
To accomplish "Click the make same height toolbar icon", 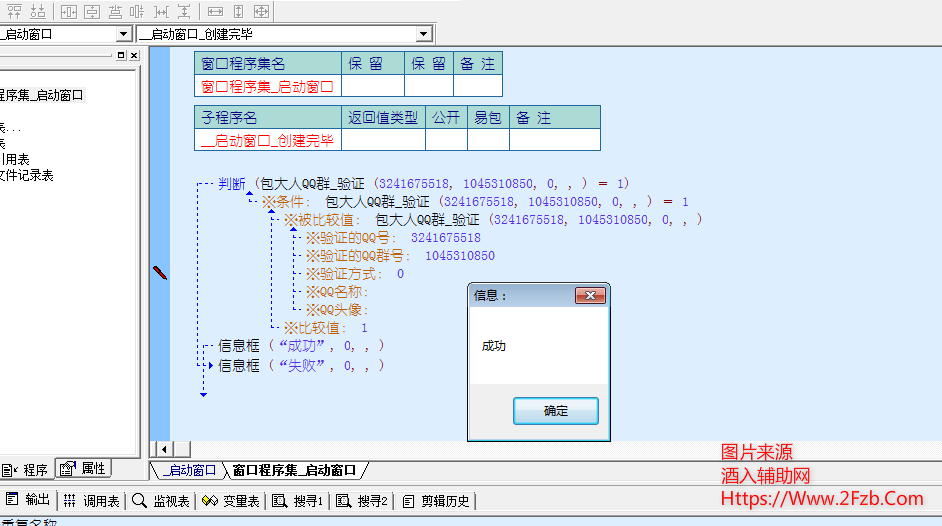I will coord(239,11).
